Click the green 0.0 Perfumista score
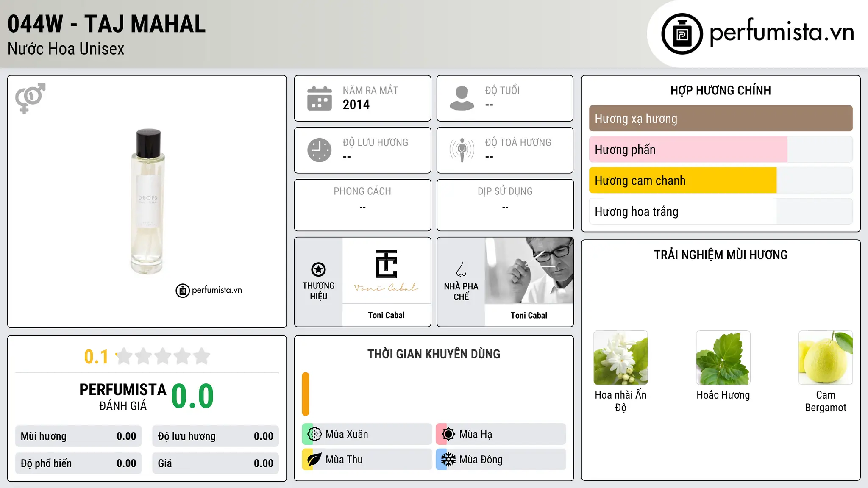 point(193,396)
